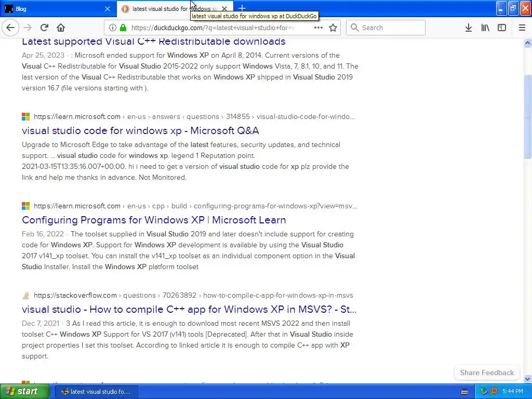Click the forward navigation arrow

pyautogui.click(x=28, y=28)
